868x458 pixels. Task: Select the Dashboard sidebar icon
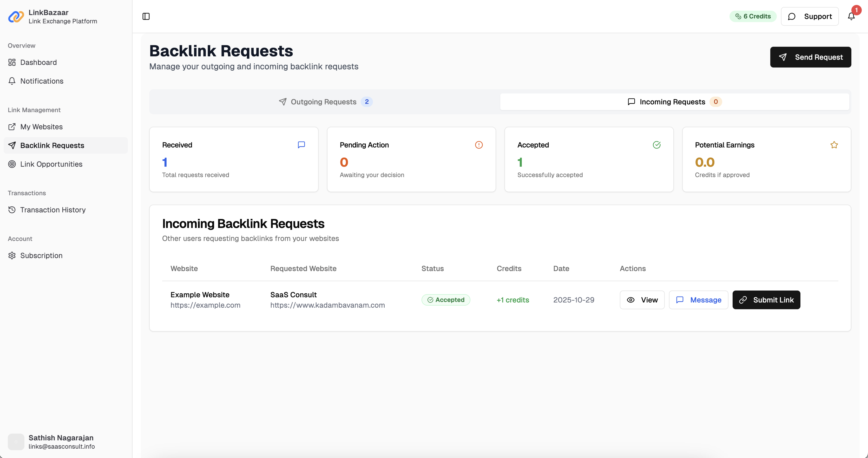tap(12, 62)
